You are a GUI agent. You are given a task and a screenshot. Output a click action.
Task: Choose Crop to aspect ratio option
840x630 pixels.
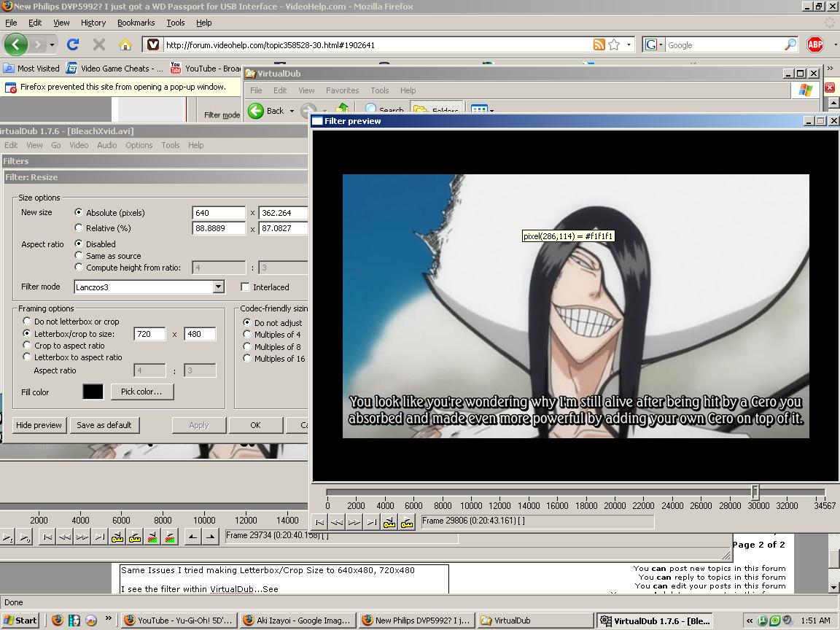(27, 346)
